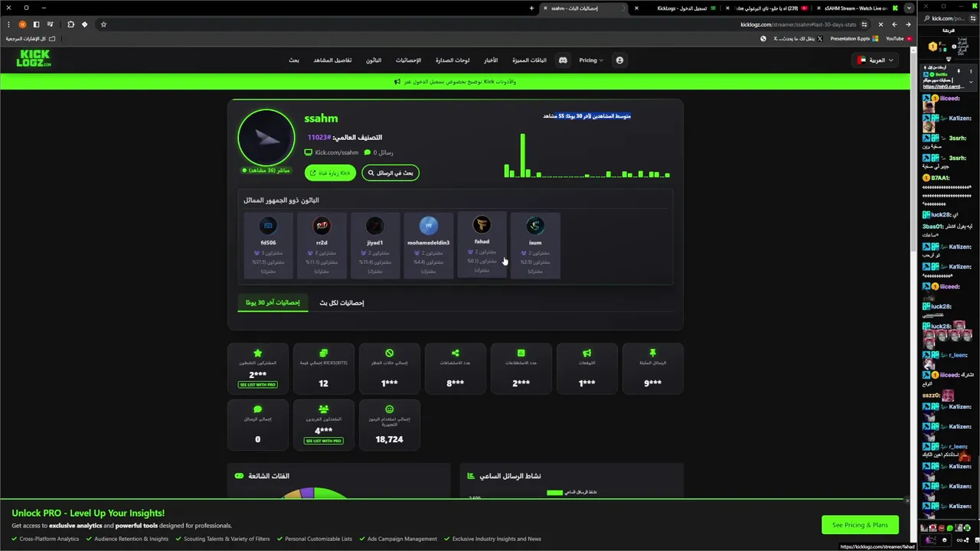Open the بحث nav menu item
This screenshot has height=551, width=980.
coord(294,60)
